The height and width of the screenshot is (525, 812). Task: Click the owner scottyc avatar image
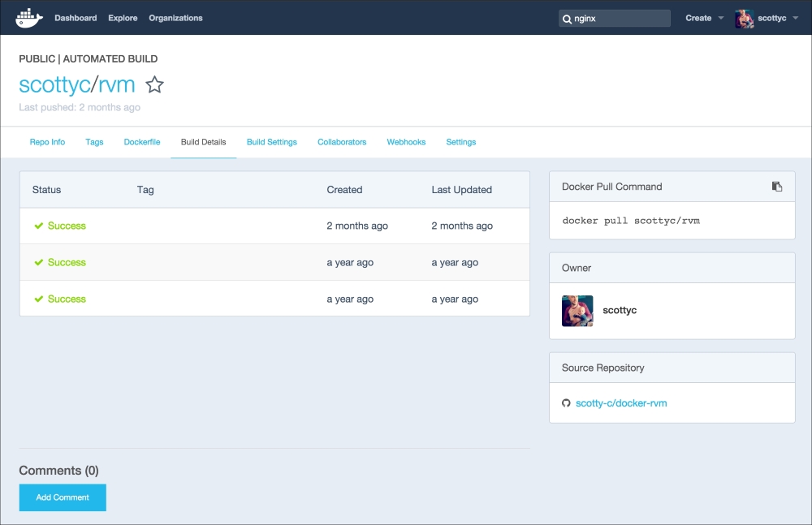pyautogui.click(x=577, y=311)
